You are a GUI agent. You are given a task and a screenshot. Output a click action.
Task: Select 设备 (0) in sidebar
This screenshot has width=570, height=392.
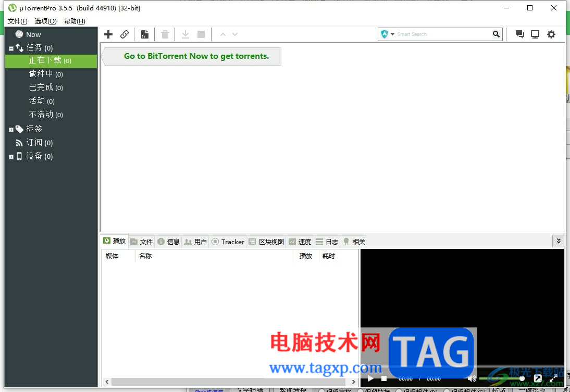pyautogui.click(x=39, y=156)
